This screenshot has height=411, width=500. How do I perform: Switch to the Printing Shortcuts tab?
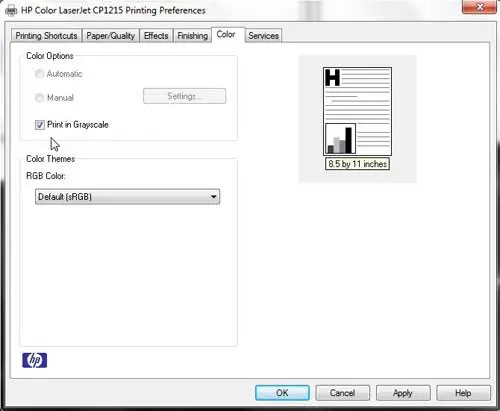pos(46,36)
